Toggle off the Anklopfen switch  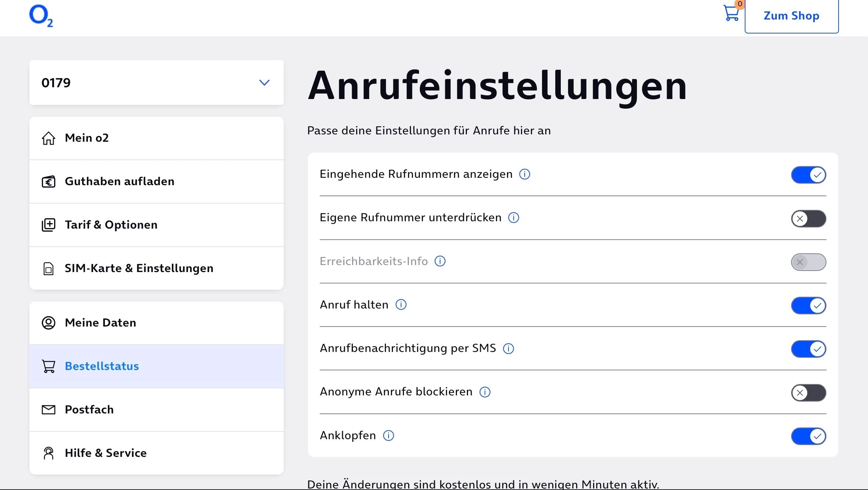(x=808, y=436)
